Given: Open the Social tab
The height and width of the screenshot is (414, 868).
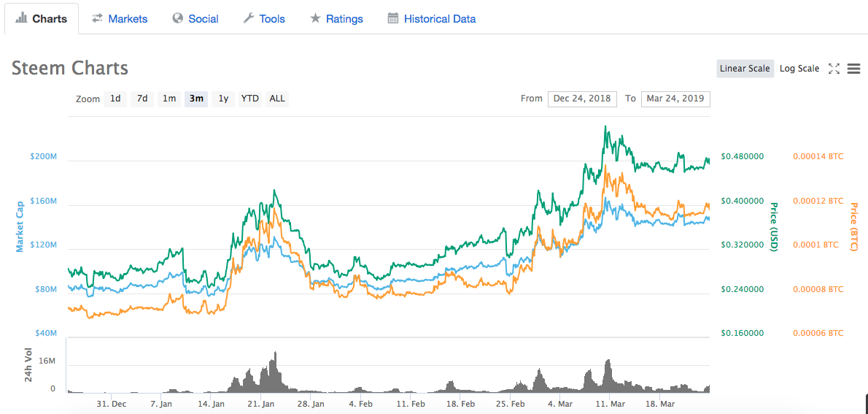Looking at the screenshot, I should tap(195, 19).
